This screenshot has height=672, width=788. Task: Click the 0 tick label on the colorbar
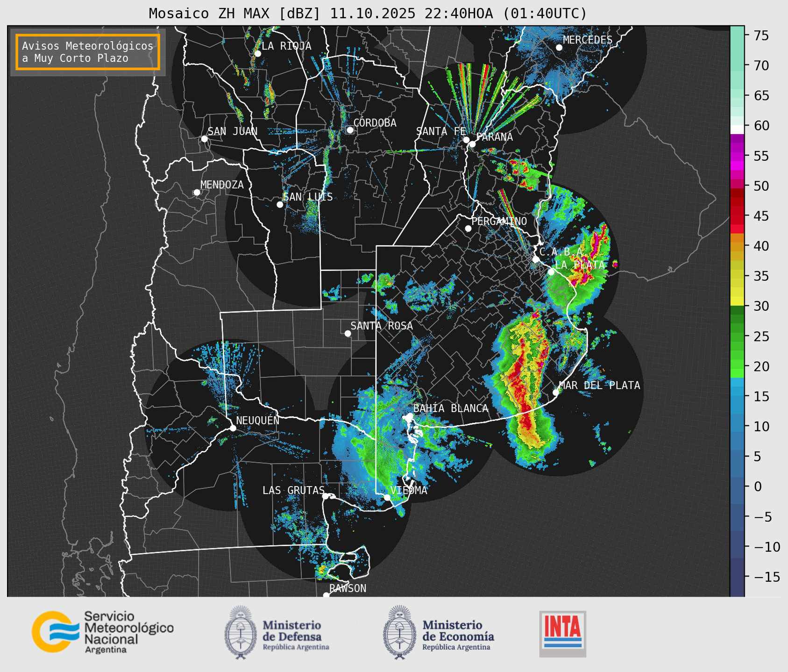pos(757,486)
